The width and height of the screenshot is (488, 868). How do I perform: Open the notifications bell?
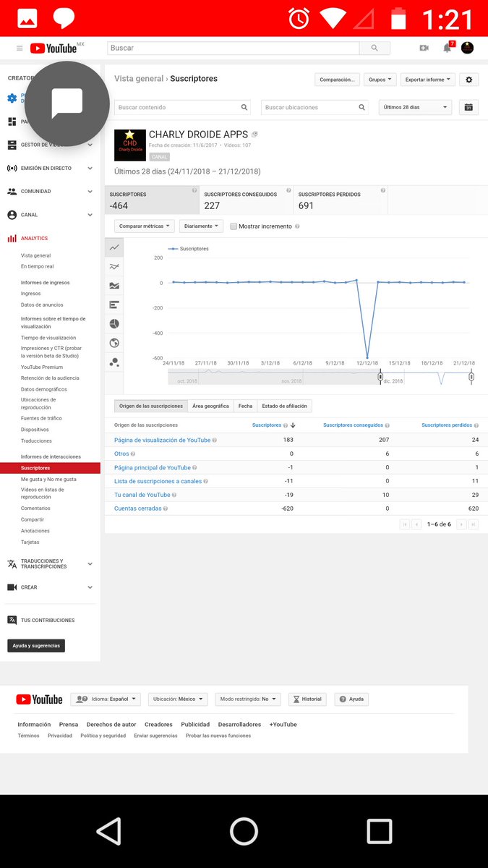pos(448,48)
